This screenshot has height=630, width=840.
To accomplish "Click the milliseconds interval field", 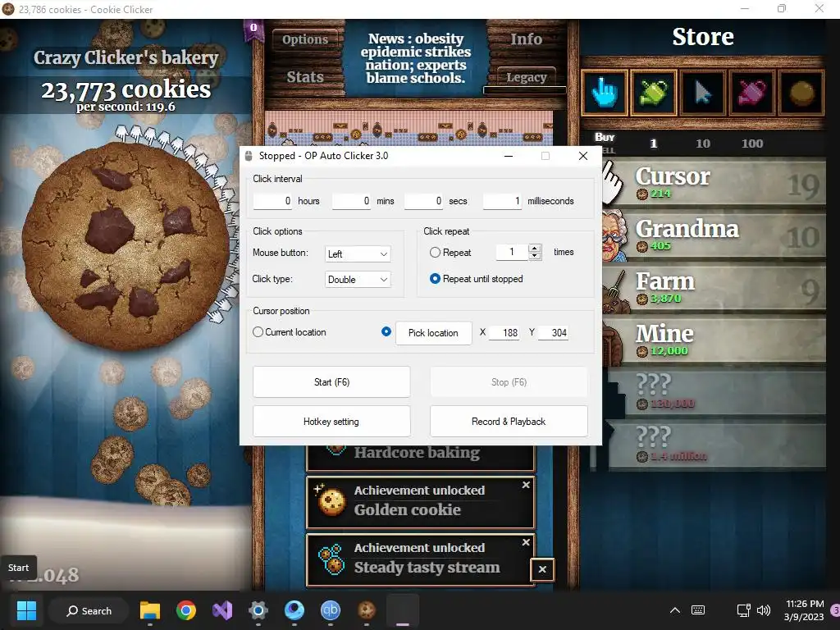I will coord(503,201).
